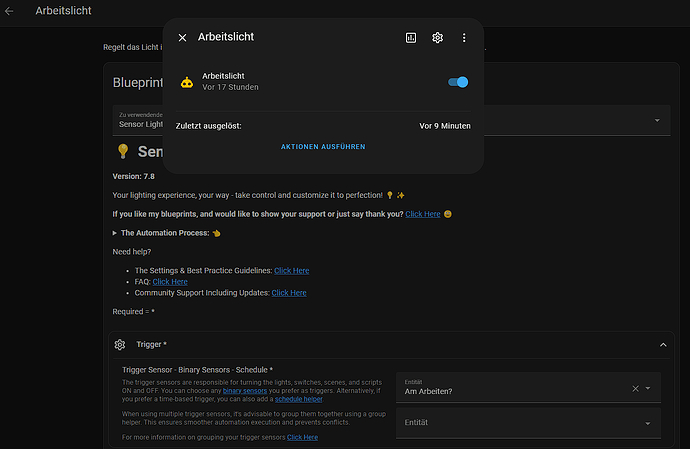Click the yellow robot automation icon

tap(187, 82)
